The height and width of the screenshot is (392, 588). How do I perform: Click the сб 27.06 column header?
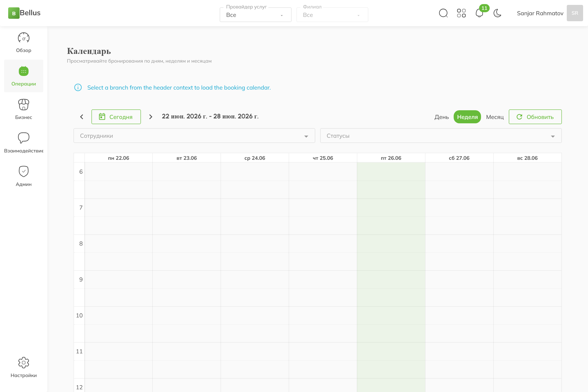coord(459,158)
